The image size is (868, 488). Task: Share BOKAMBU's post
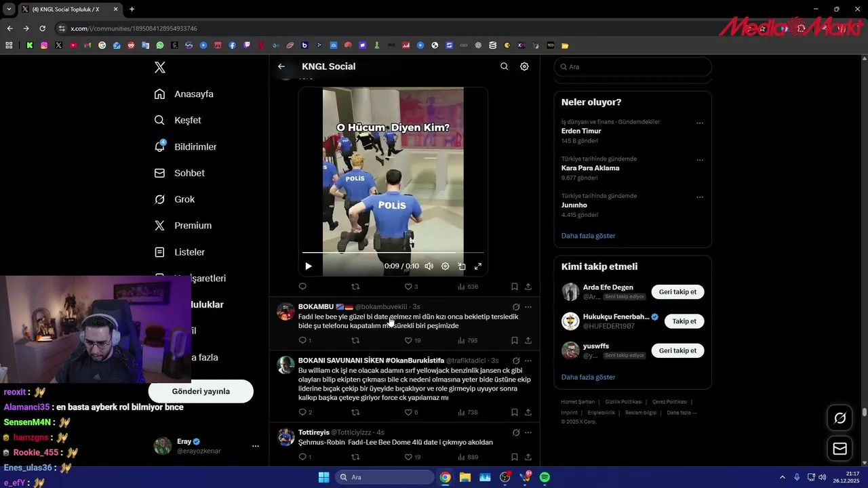pyautogui.click(x=528, y=340)
